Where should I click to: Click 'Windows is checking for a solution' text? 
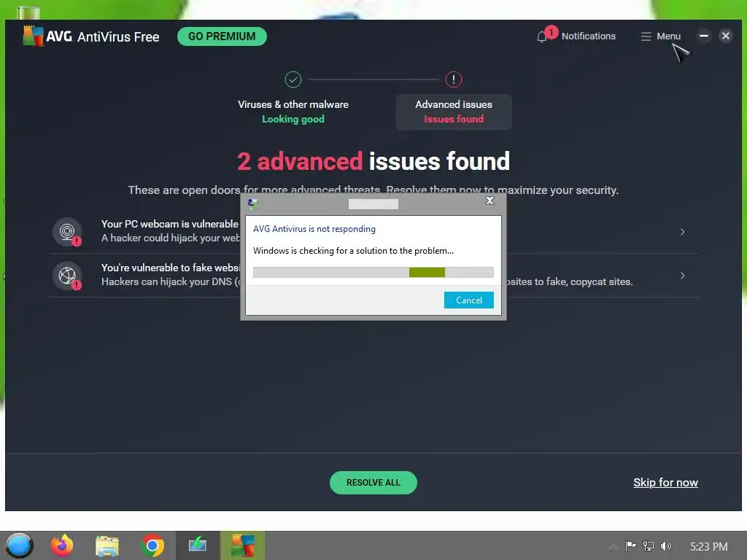[353, 251]
